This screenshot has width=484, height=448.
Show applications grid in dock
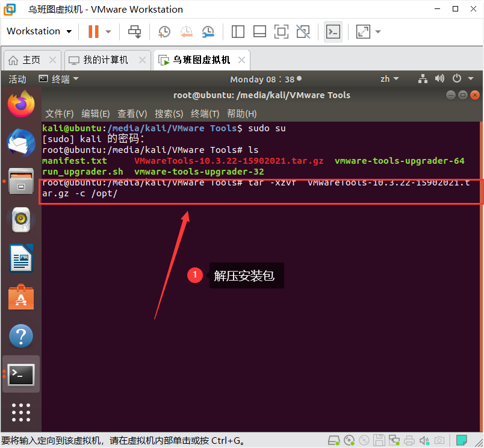[x=21, y=412]
